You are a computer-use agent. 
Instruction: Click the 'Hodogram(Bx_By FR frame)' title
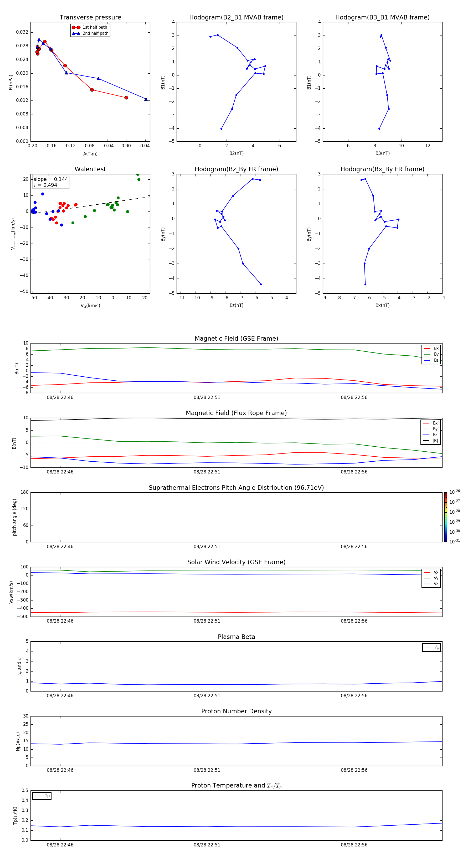(x=382, y=169)
